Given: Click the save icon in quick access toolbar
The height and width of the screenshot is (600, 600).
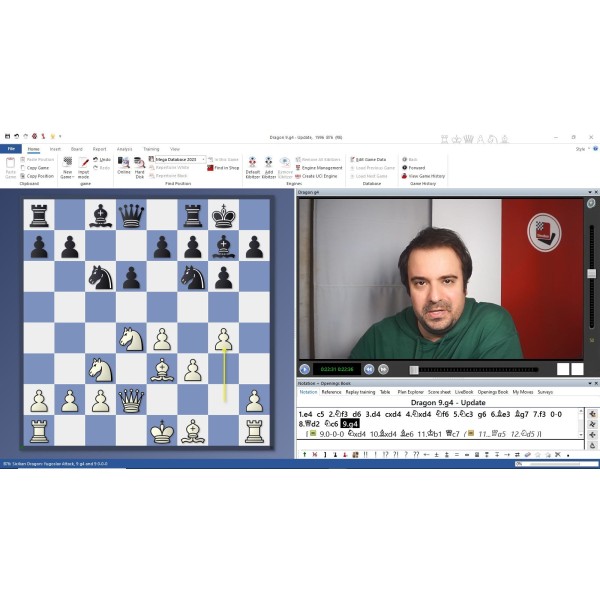Looking at the screenshot, I should click(x=7, y=136).
